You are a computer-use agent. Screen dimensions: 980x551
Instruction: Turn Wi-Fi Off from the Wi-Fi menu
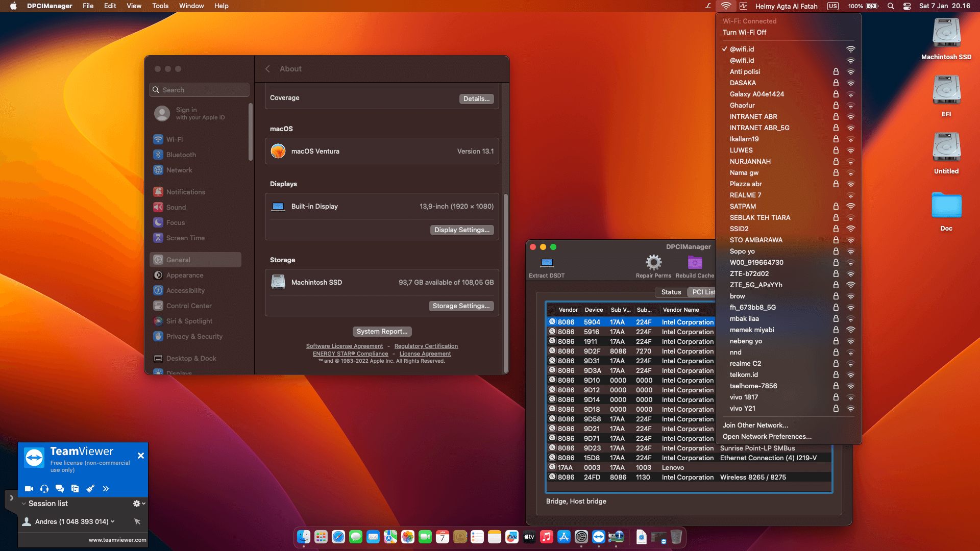744,32
